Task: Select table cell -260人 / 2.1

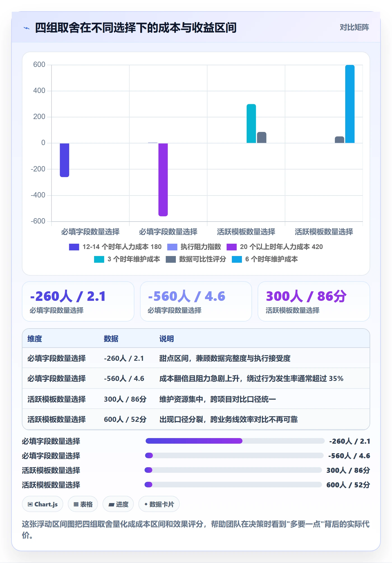Action: click(124, 358)
